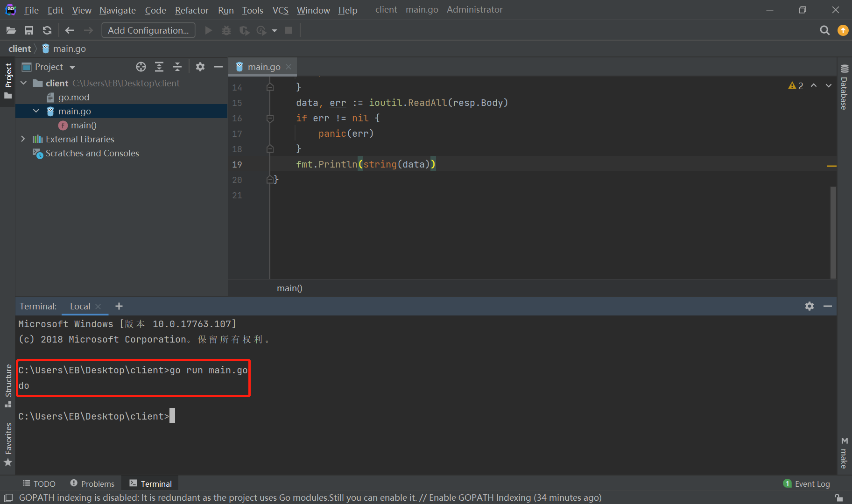Open the Database side panel
Image resolution: width=852 pixels, height=504 pixels.
(x=844, y=87)
